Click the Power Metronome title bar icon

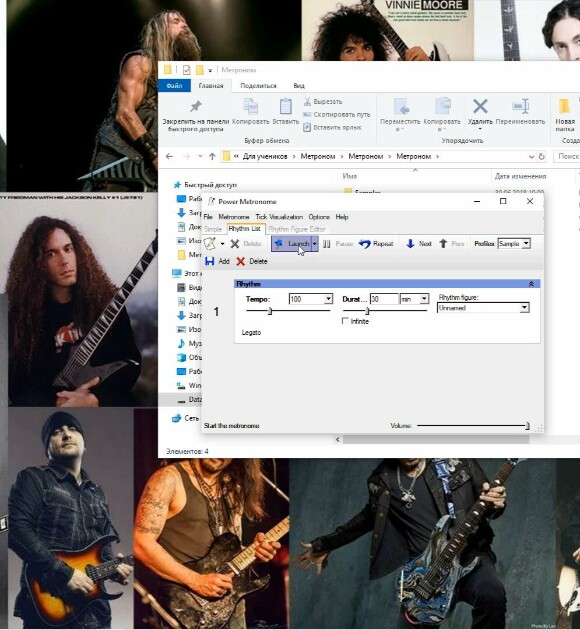tap(211, 202)
